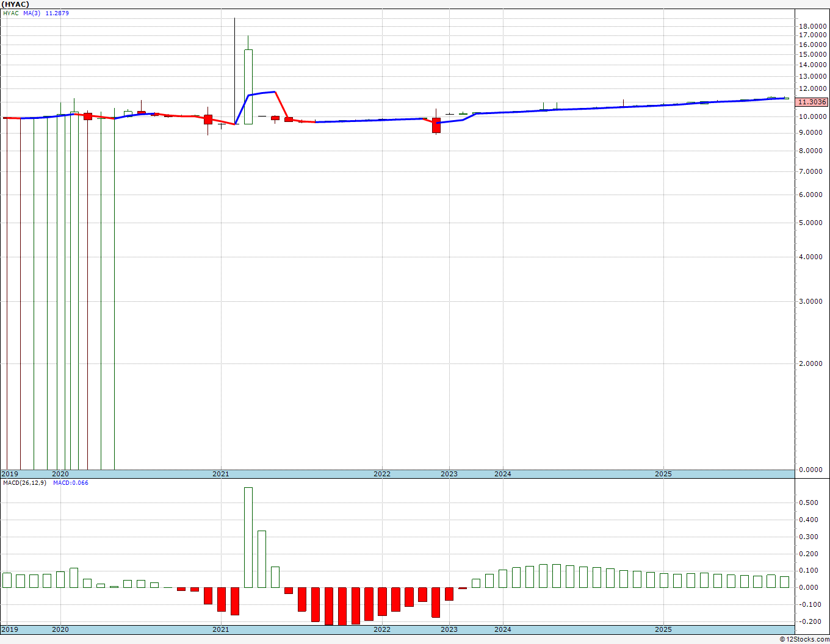Click the MACD(26,12,9) indicator label
The height and width of the screenshot is (644, 830).
(24, 483)
